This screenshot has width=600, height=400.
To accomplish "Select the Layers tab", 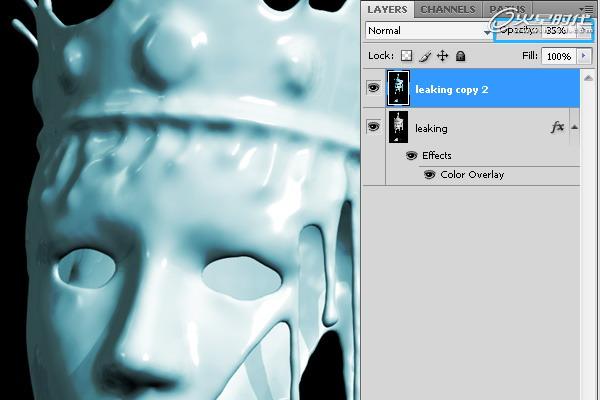I will click(387, 10).
